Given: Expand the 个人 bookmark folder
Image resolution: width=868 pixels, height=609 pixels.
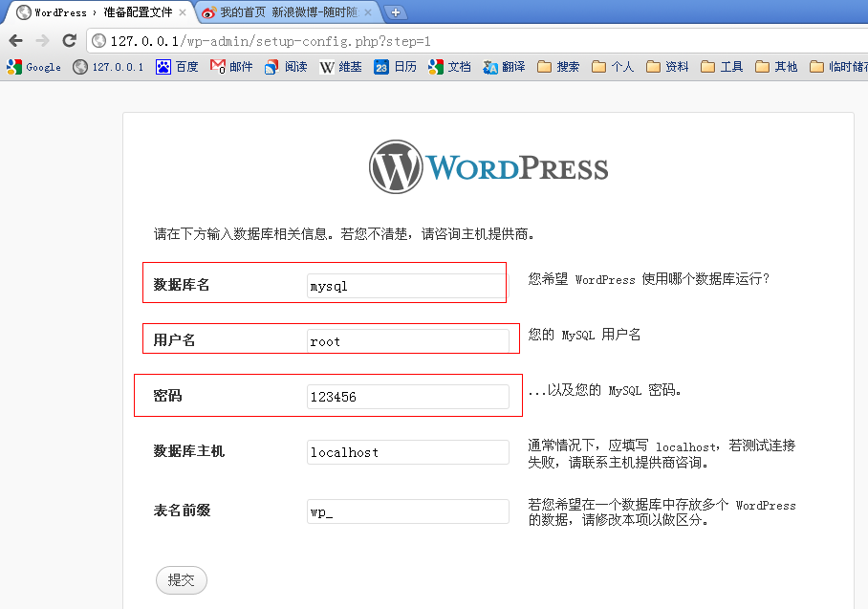Looking at the screenshot, I should tap(613, 67).
